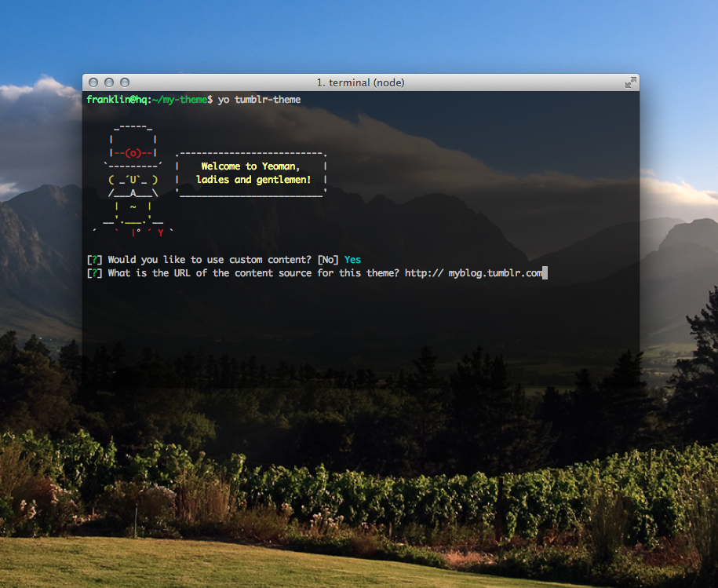
Task: Click the block cursor after tumblr.com
Action: (x=545, y=273)
